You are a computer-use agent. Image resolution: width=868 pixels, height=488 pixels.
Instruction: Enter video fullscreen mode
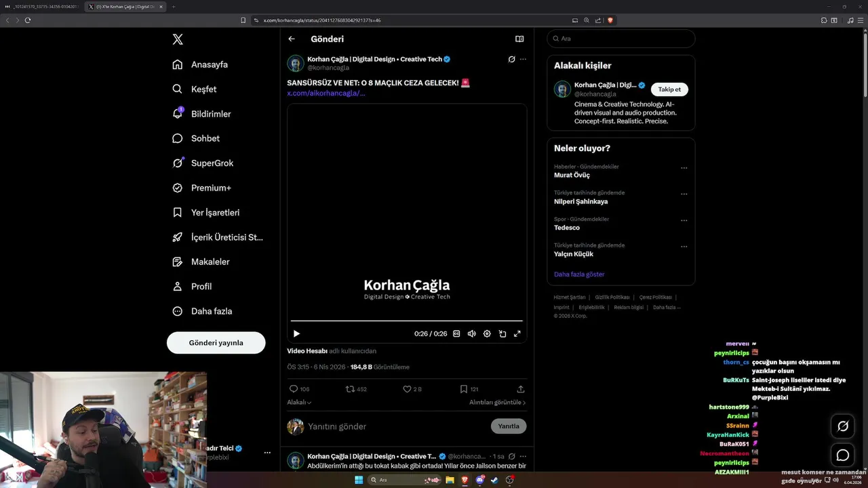[x=517, y=333]
